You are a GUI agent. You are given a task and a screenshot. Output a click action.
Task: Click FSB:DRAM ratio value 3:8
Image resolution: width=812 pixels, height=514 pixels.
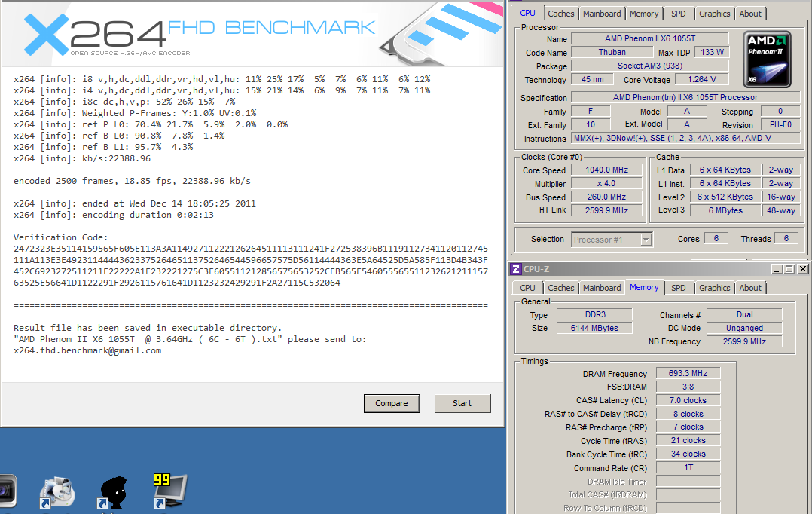point(688,387)
